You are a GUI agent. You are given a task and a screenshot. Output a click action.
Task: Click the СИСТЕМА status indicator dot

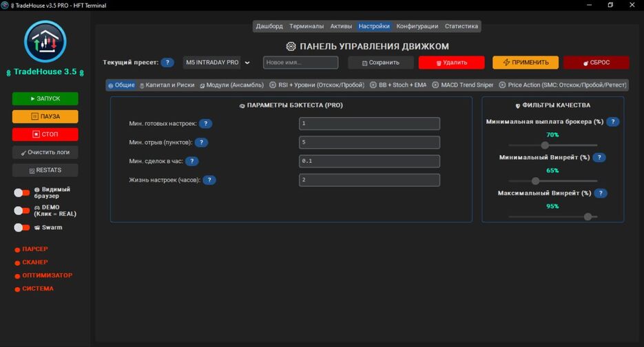17,289
